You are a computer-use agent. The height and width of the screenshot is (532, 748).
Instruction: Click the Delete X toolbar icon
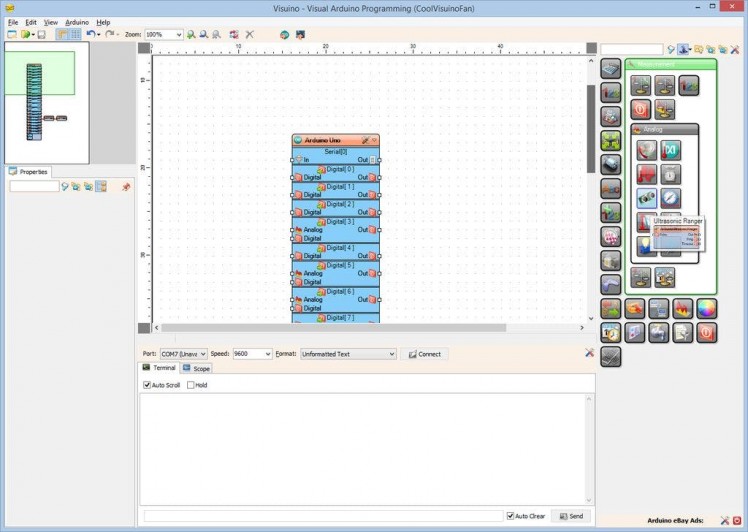(249, 34)
